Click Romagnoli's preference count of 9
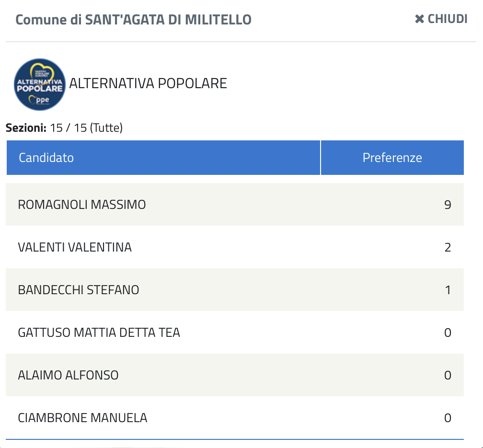The width and height of the screenshot is (483, 448). point(448,205)
